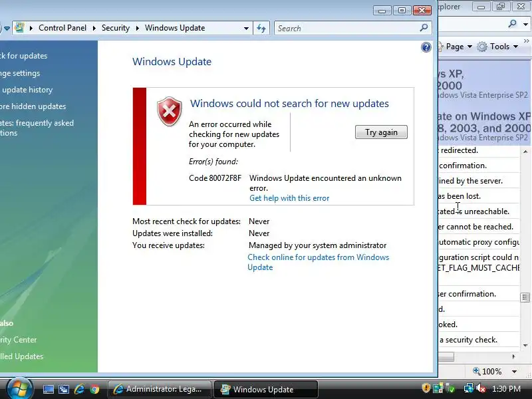532x399 pixels.
Task: Click the green checkmark tray icon
Action: click(x=450, y=388)
